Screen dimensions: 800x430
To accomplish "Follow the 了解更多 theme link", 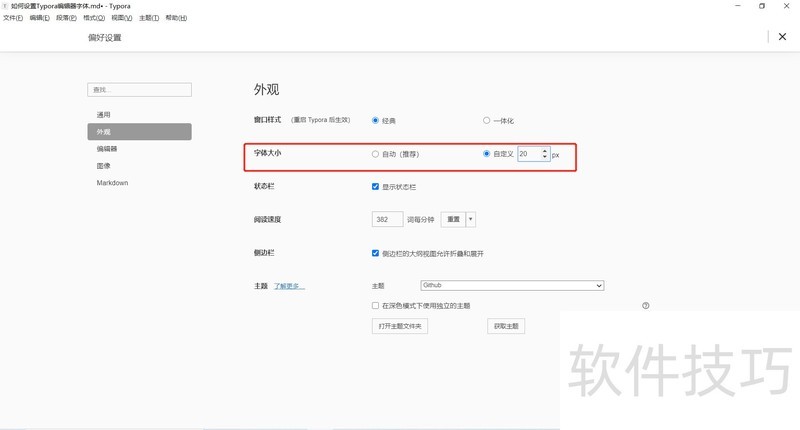I will click(x=289, y=286).
